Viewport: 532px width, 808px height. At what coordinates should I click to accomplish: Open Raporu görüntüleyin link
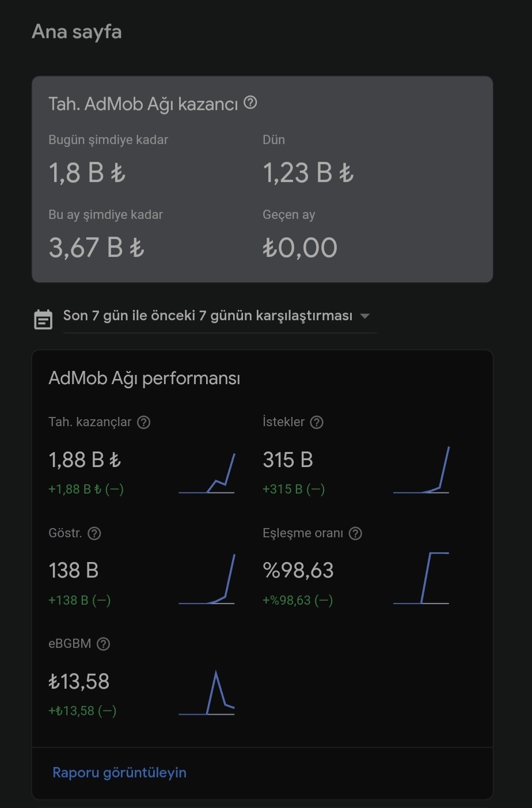click(x=119, y=772)
